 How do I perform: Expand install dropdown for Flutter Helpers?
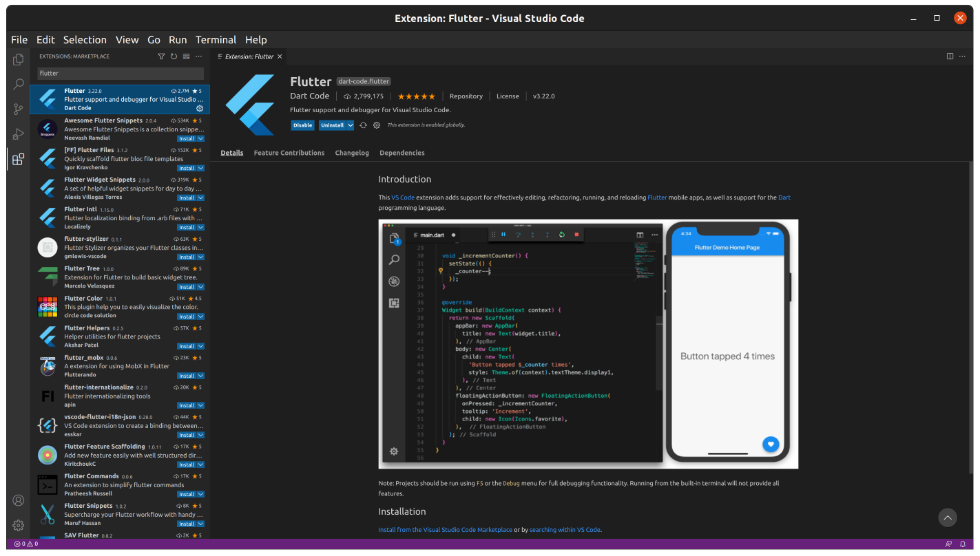201,346
